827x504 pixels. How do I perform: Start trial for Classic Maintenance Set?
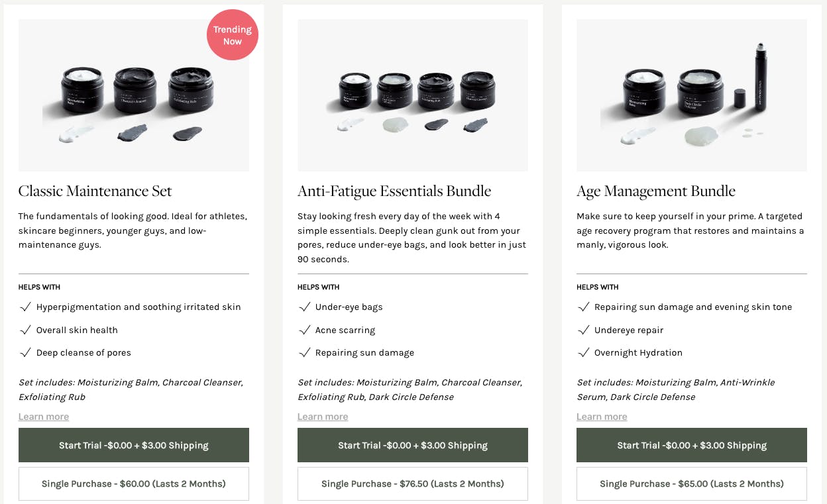coord(134,445)
